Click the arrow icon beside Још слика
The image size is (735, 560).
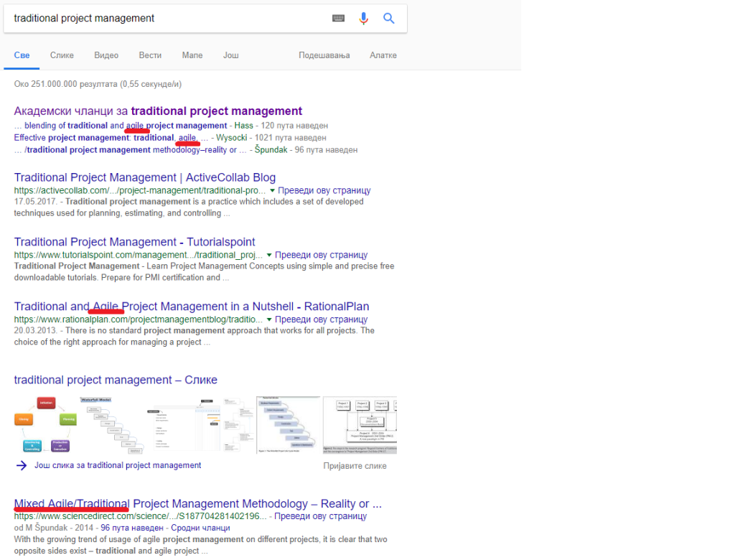tap(21, 465)
